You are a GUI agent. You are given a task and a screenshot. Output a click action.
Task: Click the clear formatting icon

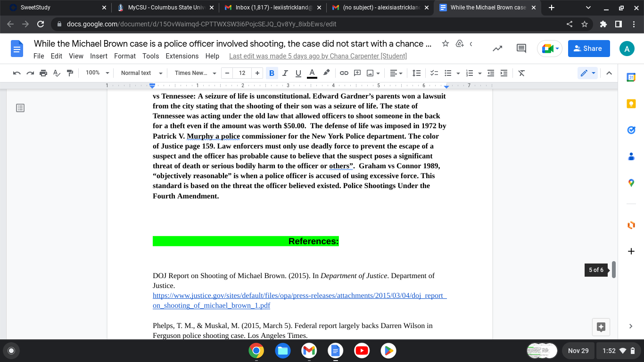tap(521, 73)
